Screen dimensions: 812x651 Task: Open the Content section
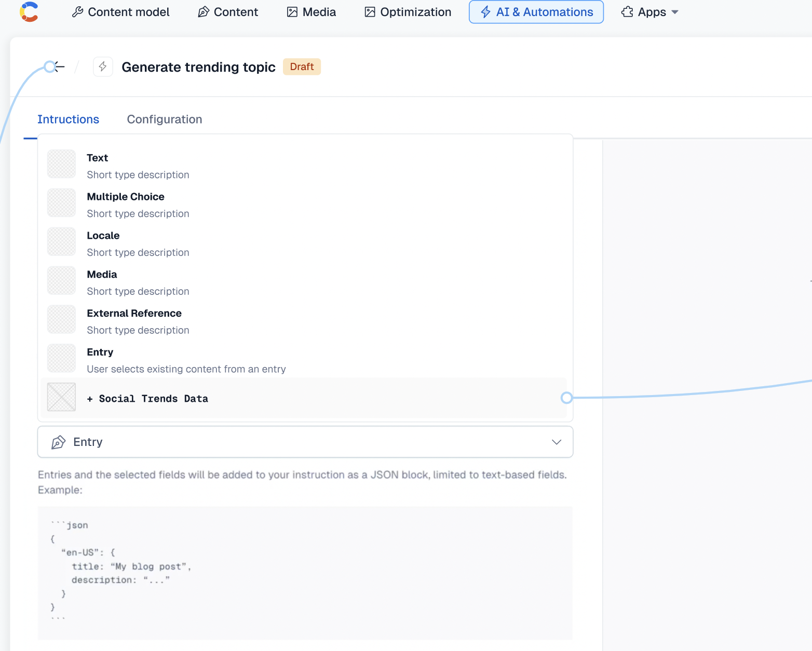pos(228,12)
